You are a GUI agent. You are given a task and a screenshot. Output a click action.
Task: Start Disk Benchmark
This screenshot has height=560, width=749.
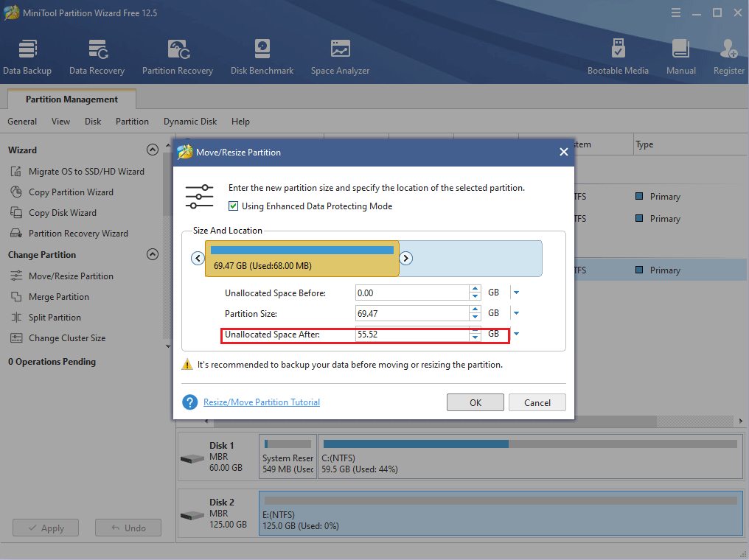tap(262, 57)
